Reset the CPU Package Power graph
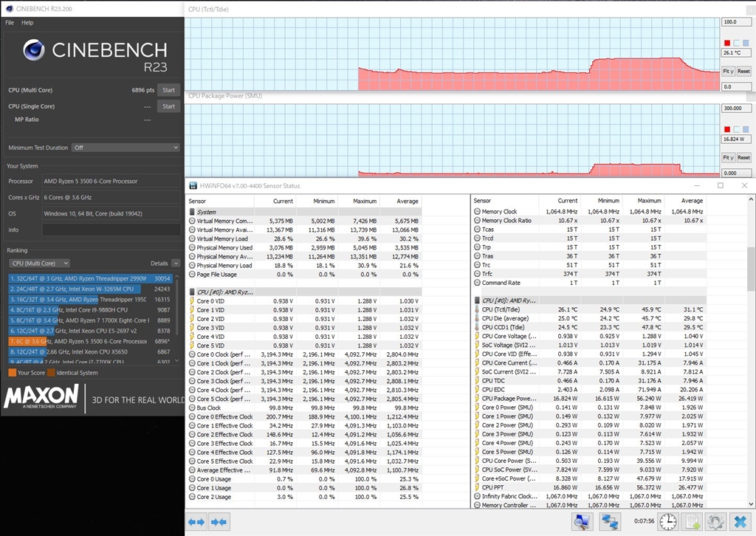756x536 pixels. pos(743,157)
